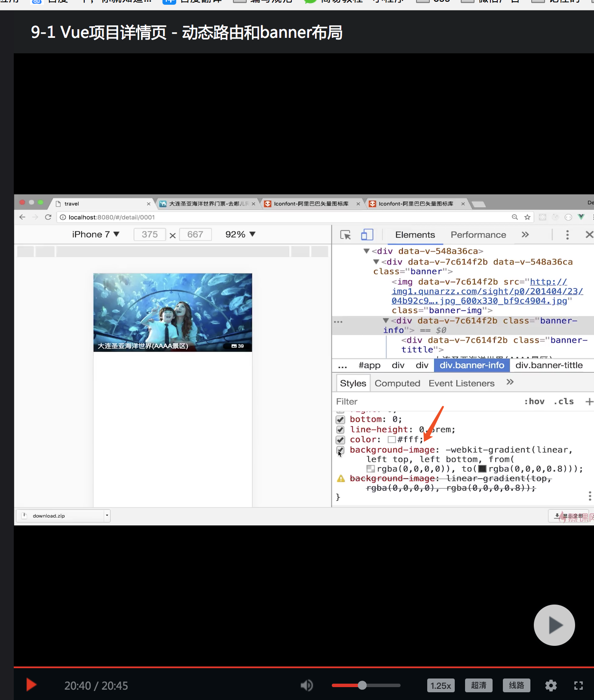This screenshot has height=700, width=594.
Task: Click the inspect element cursor icon
Action: 345,235
